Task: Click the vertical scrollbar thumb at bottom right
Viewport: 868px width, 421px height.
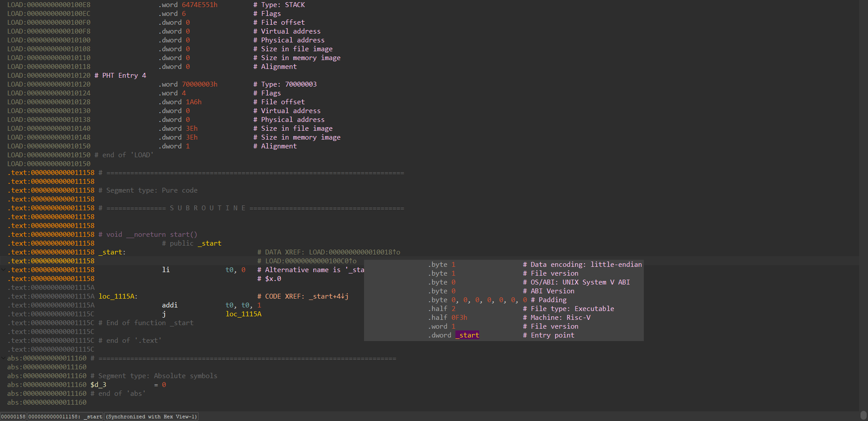Action: 863,415
